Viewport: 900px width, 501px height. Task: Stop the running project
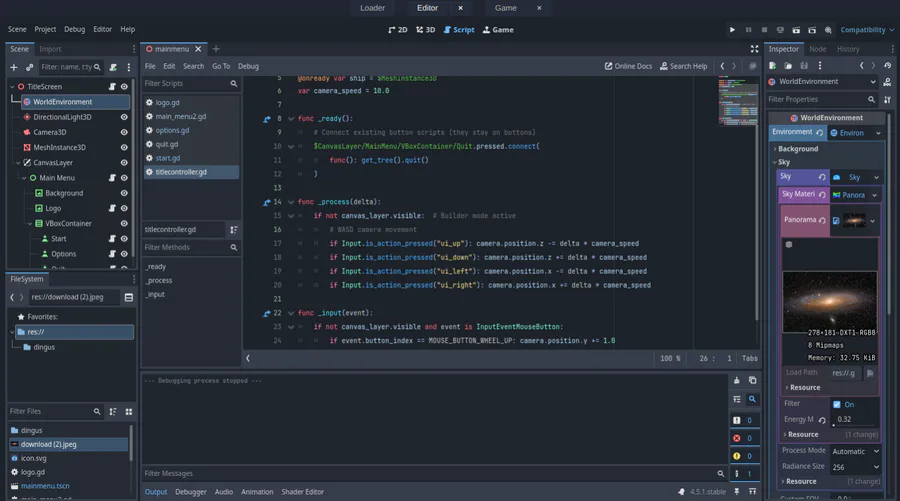[764, 30]
